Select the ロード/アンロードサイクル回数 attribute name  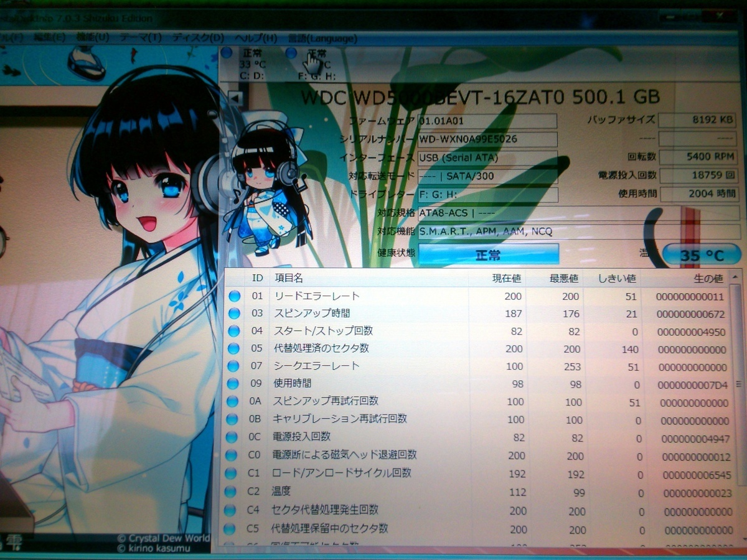click(x=342, y=473)
